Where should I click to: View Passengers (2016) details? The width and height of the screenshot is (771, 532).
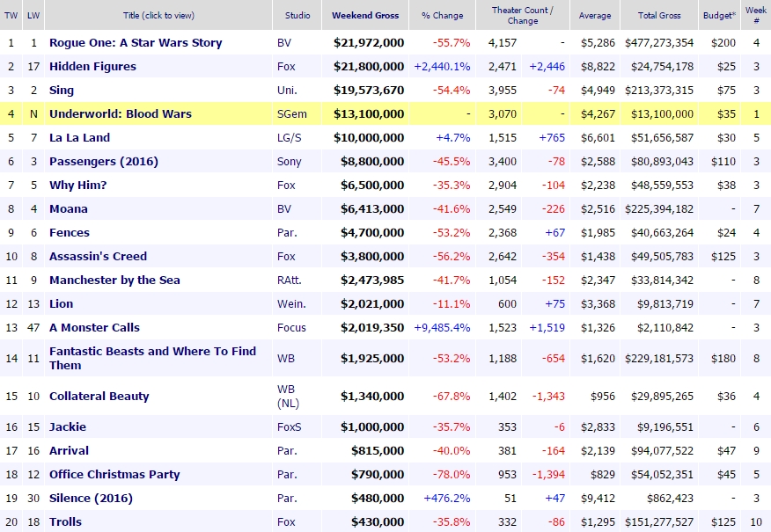104,162
